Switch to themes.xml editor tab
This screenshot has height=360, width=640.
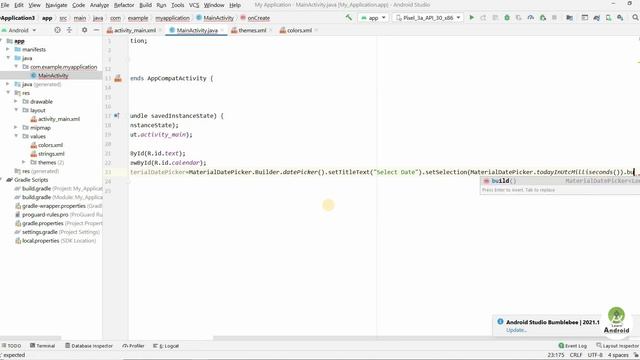click(251, 30)
